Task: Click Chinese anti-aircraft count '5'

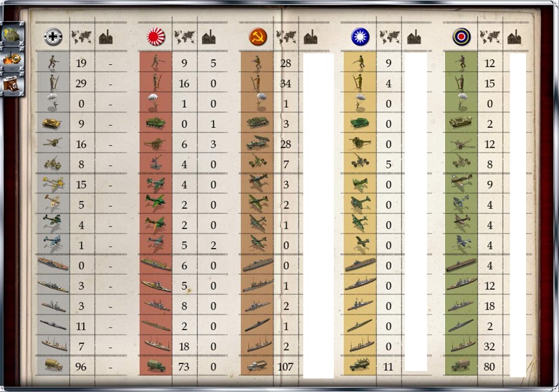Action: 389,164
